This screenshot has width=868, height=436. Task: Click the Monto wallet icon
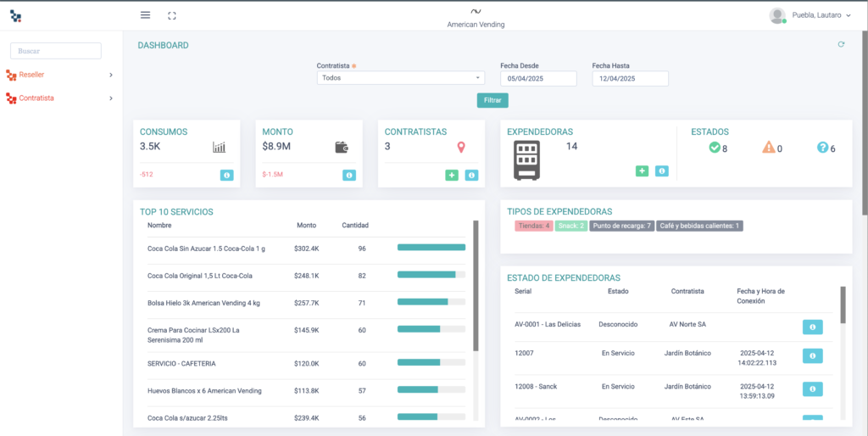click(x=342, y=148)
